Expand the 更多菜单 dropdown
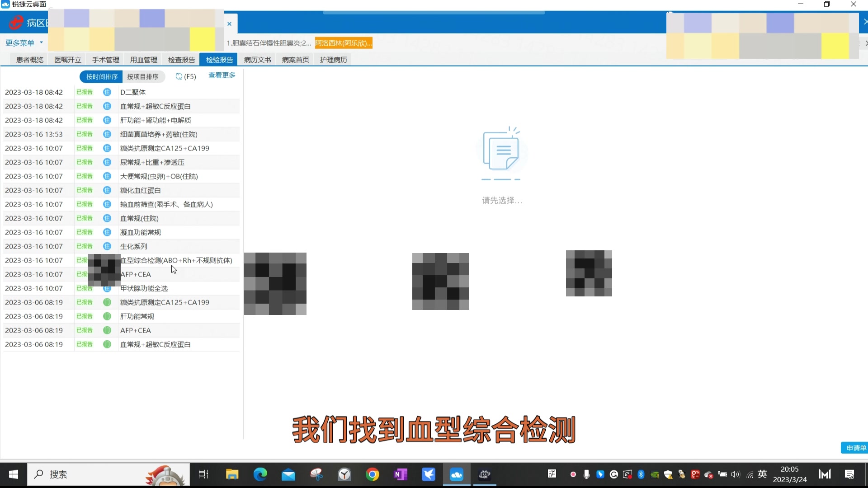Viewport: 868px width, 488px height. point(21,42)
